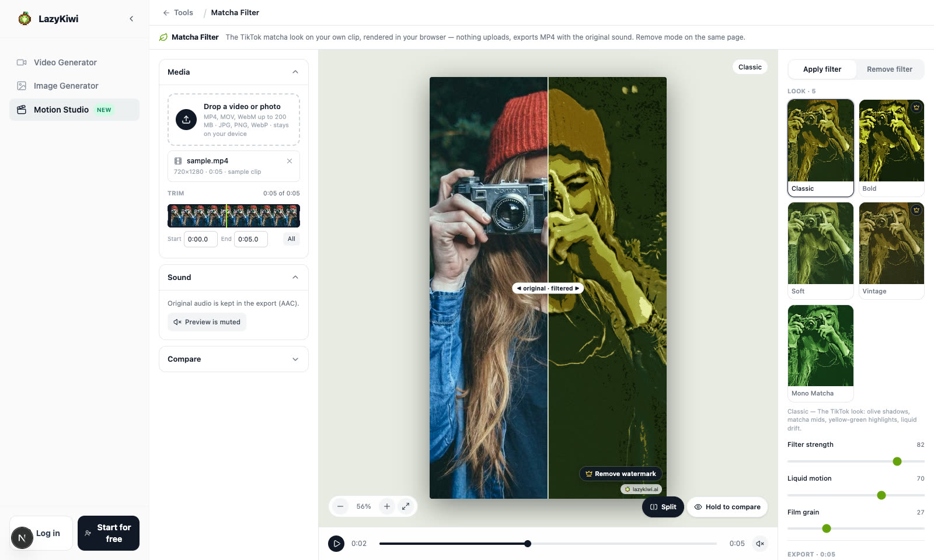
Task: Select the Soft look thumbnail
Action: pos(821,250)
